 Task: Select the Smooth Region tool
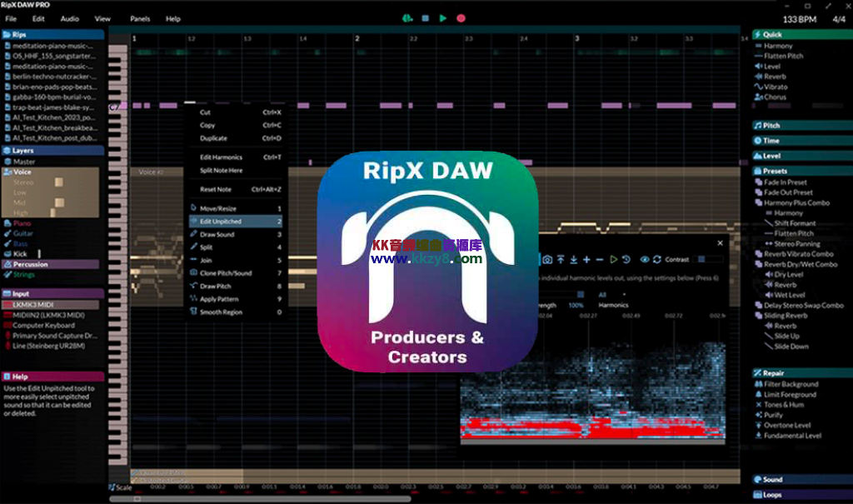click(x=236, y=312)
